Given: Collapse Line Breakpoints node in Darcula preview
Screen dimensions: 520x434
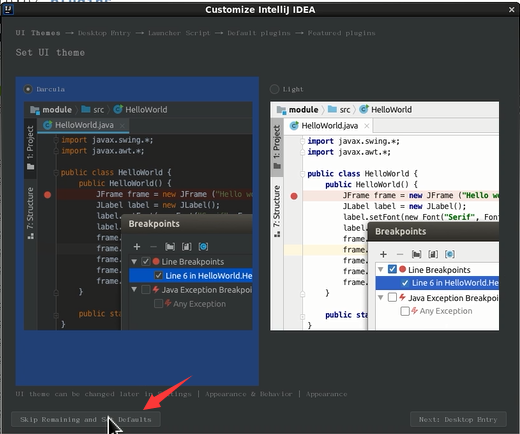Looking at the screenshot, I should coord(134,262).
